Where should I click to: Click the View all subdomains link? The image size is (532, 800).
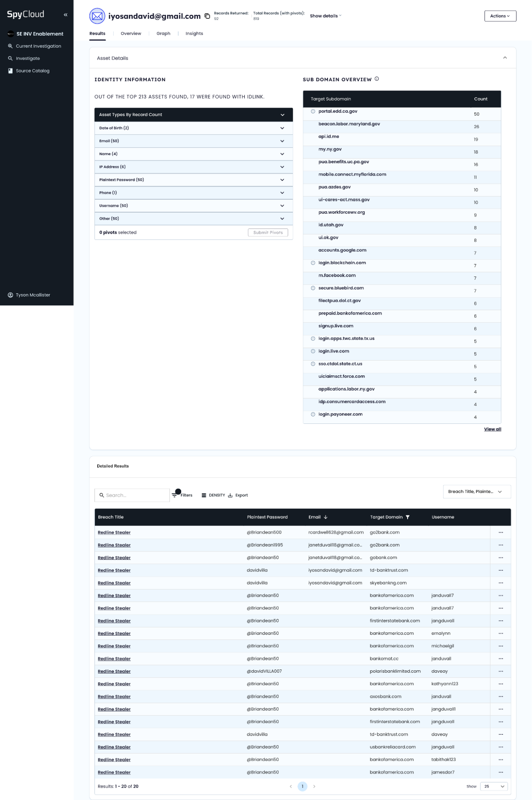[492, 429]
